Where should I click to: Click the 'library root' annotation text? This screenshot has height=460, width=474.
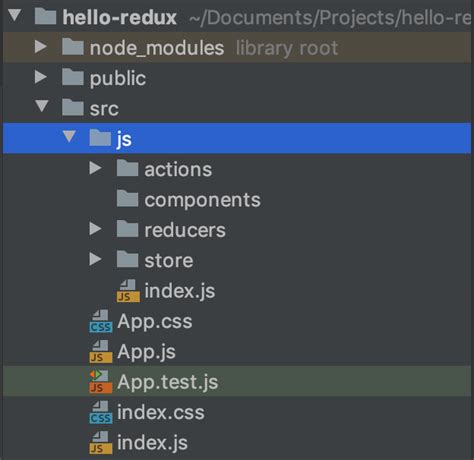click(x=287, y=48)
